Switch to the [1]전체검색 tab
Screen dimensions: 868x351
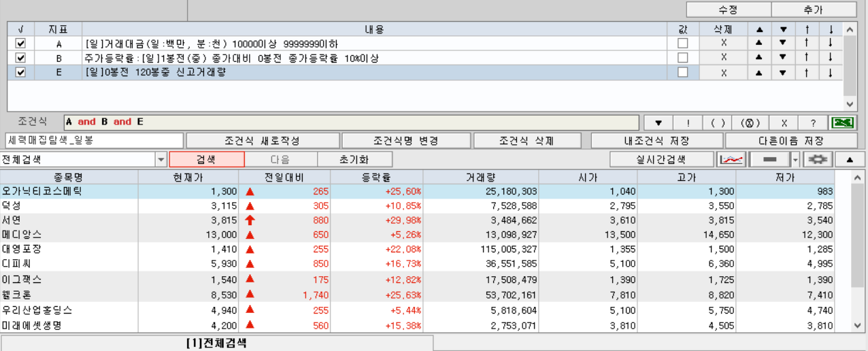tap(216, 343)
